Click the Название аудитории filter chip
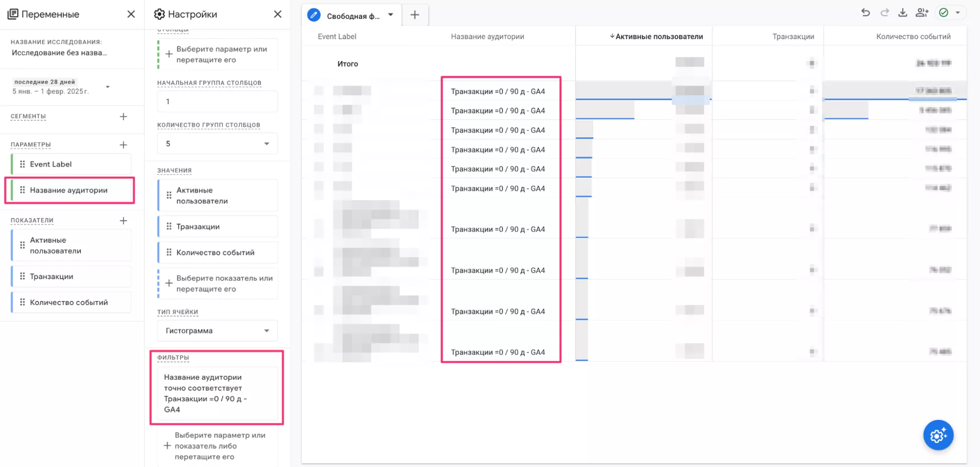This screenshot has height=467, width=980. pos(217,393)
